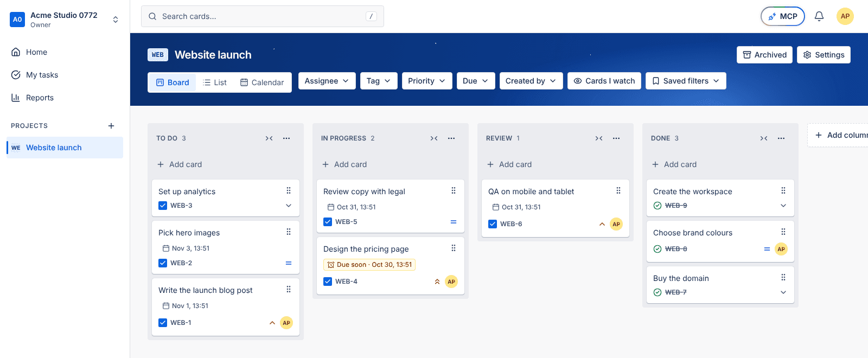Expand the workspace switcher chevrons

pyautogui.click(x=116, y=20)
